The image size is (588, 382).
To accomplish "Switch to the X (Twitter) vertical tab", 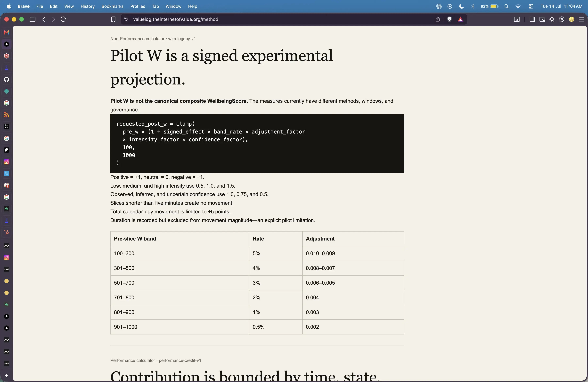I will point(7,126).
